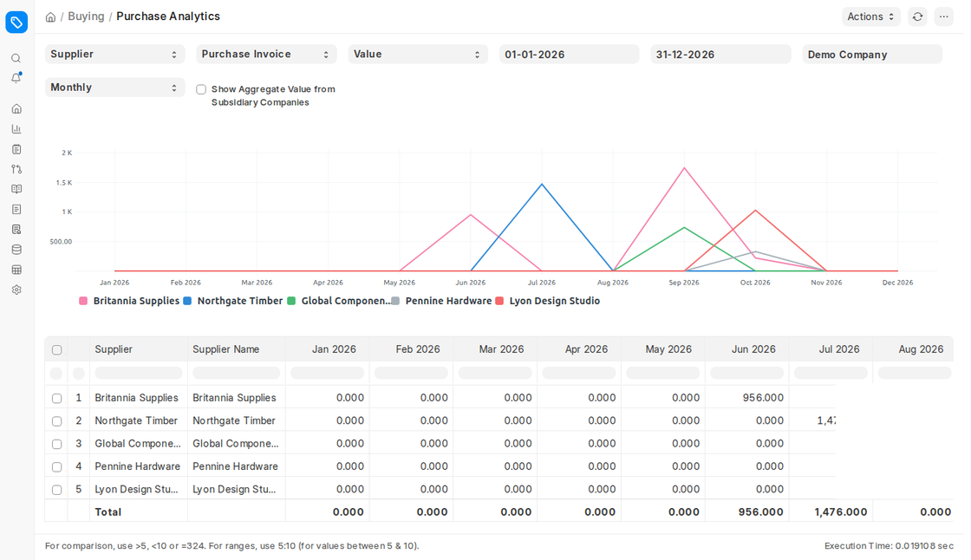The width and height of the screenshot is (971, 560).
Task: Open the Value dropdown filter
Action: (417, 54)
